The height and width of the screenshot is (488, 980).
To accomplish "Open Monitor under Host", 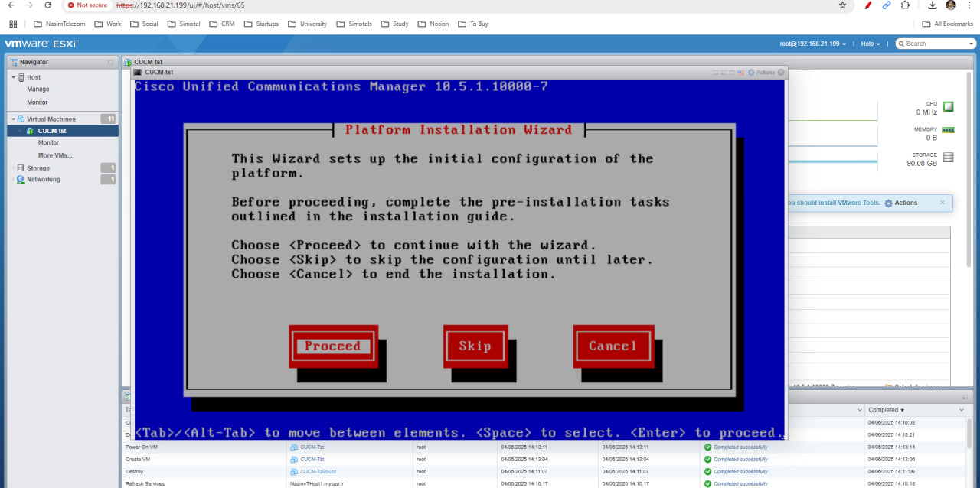I will pyautogui.click(x=38, y=102).
